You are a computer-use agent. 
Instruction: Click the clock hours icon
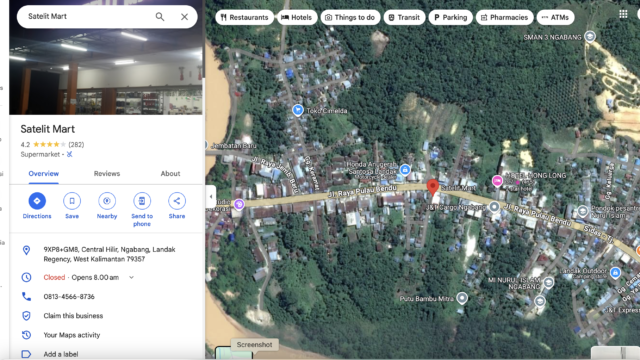click(x=27, y=278)
